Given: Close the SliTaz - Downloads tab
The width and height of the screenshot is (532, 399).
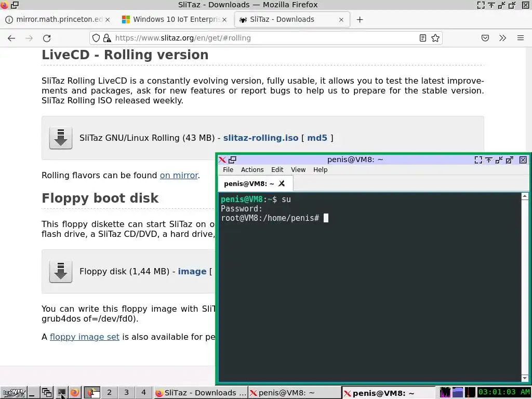Looking at the screenshot, I should (x=341, y=20).
